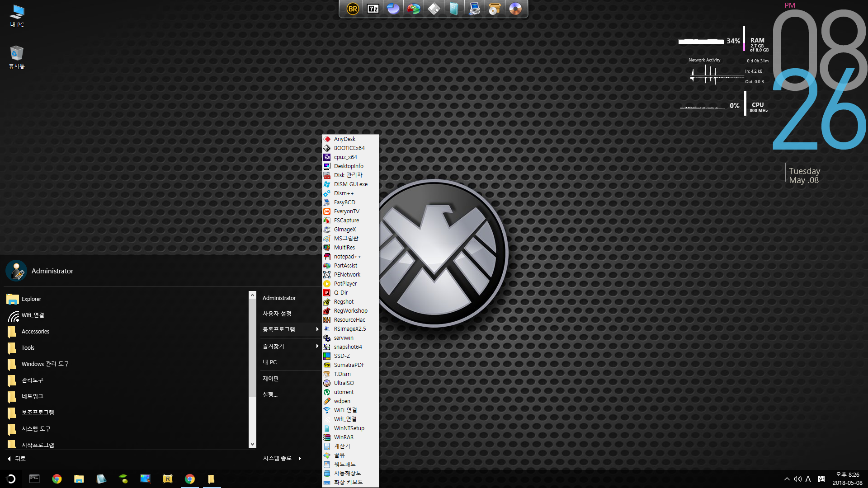Viewport: 868px width, 488px height.
Task: Click the FSCapture icon
Action: tap(327, 221)
